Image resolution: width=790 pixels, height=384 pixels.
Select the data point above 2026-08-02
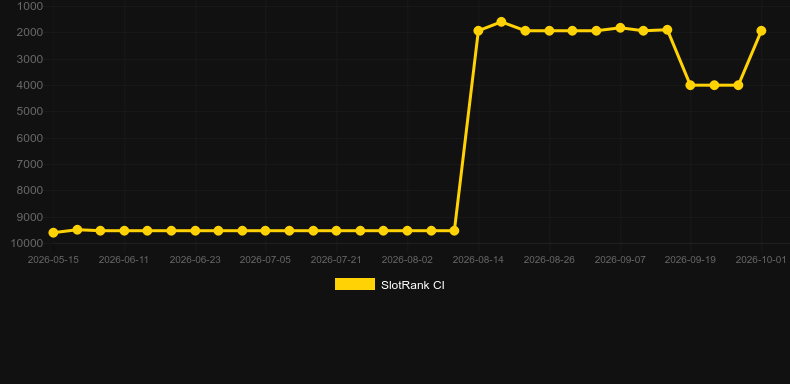(x=407, y=231)
